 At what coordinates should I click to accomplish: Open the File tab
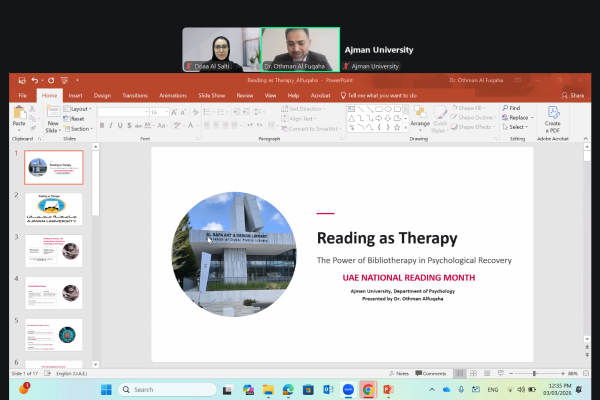(x=23, y=95)
